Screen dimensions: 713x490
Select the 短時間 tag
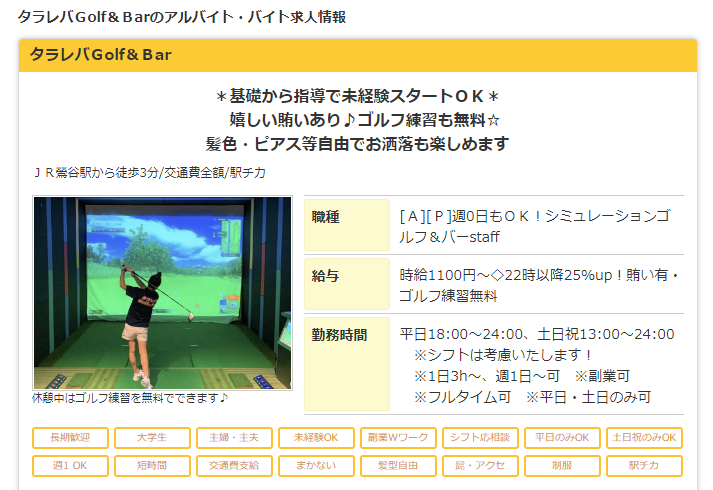tap(153, 466)
